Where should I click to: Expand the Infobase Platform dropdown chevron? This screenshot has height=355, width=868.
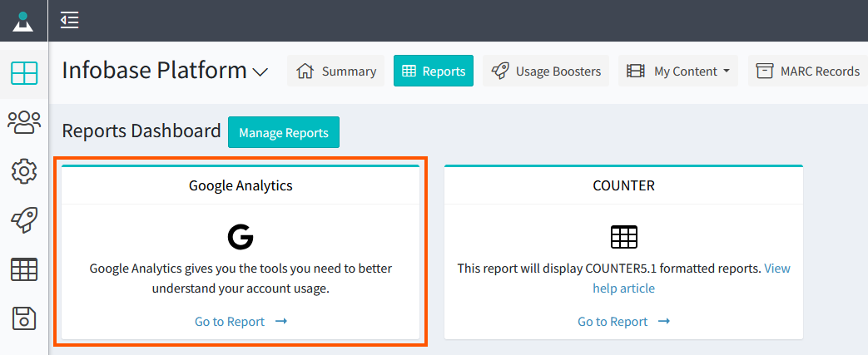(x=260, y=71)
